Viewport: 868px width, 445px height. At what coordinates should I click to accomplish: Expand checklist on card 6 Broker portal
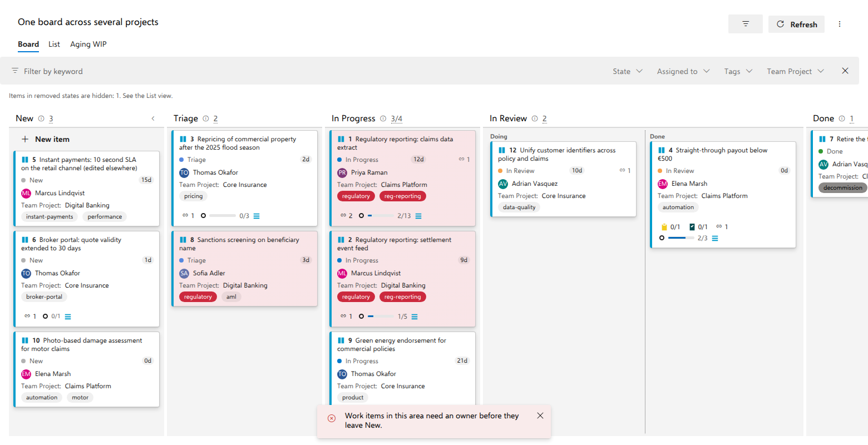point(68,317)
